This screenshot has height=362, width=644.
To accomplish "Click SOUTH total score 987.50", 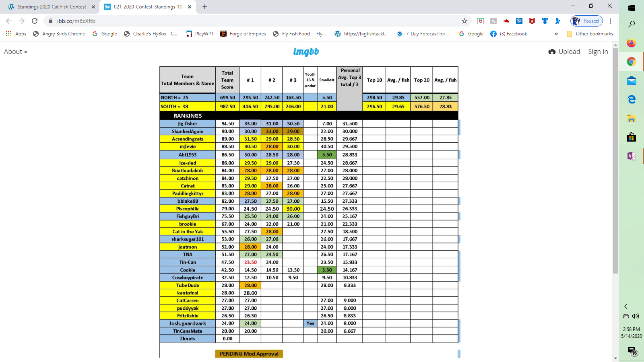I will pos(227,107).
